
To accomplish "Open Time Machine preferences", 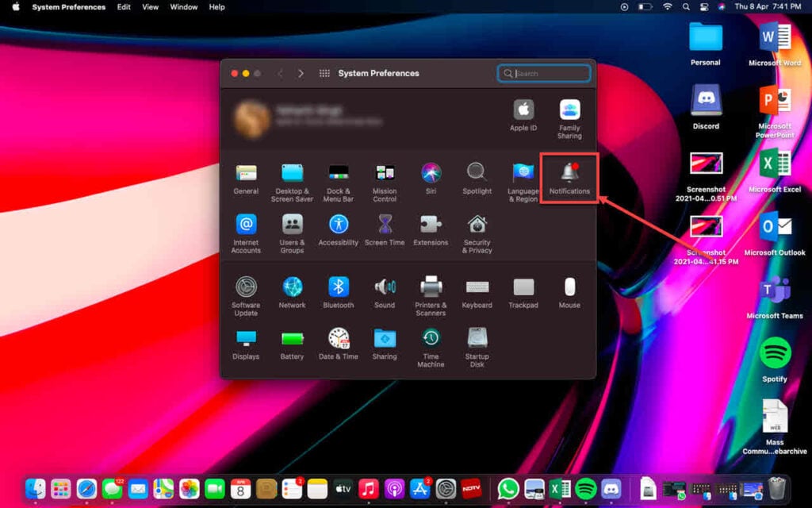I will pos(431,348).
